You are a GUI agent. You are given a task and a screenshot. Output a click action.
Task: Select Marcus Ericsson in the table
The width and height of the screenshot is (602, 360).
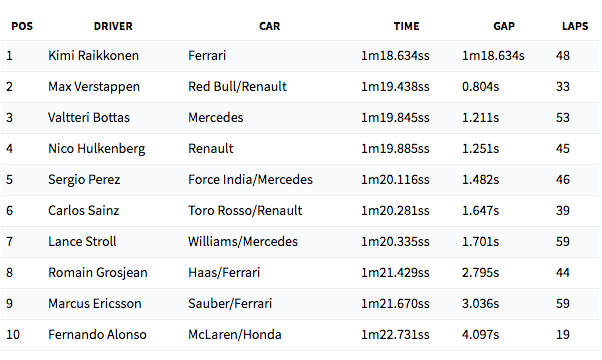click(94, 304)
